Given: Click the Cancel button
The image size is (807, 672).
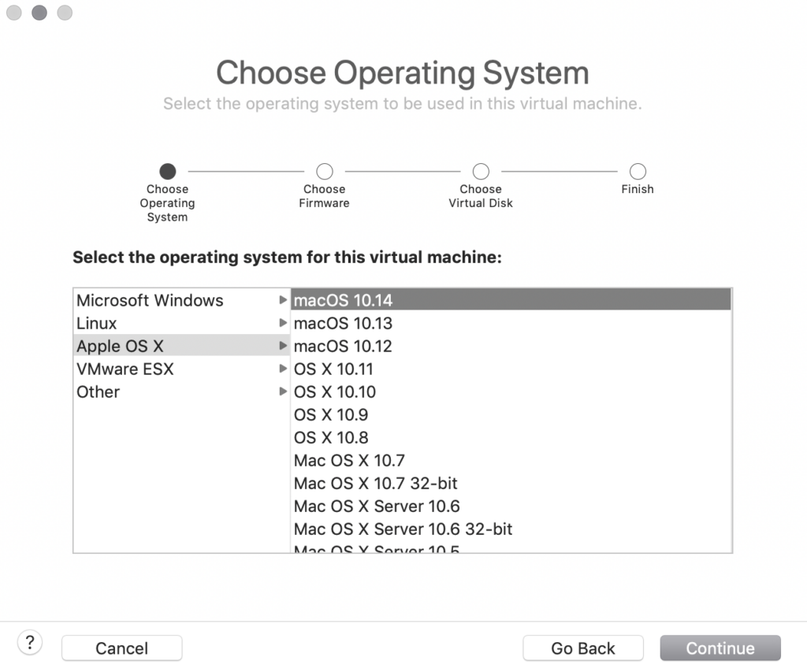Looking at the screenshot, I should 121,648.
